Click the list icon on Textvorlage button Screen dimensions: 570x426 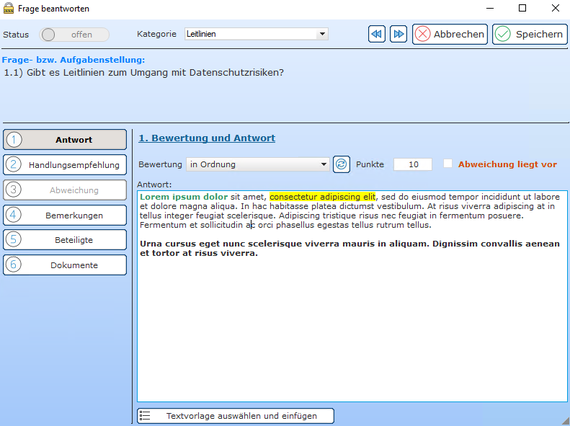coord(145,416)
